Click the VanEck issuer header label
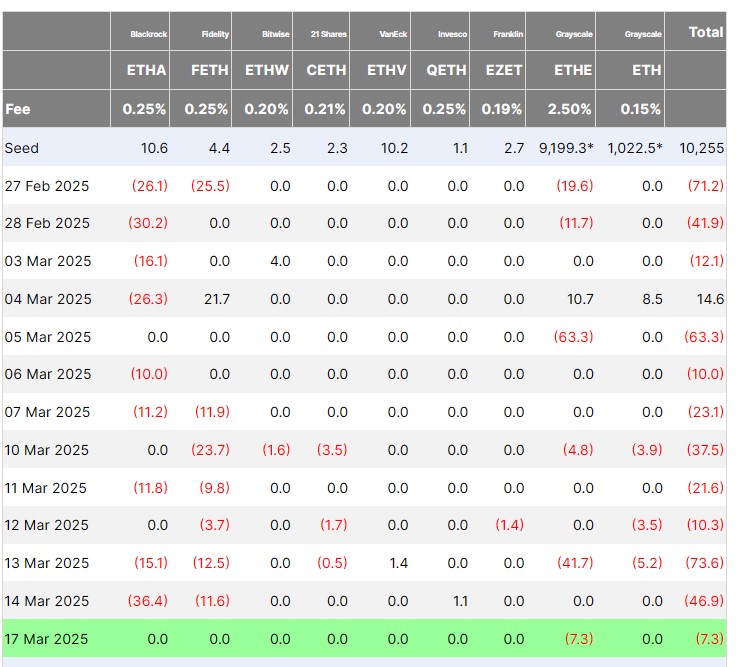 tap(392, 34)
